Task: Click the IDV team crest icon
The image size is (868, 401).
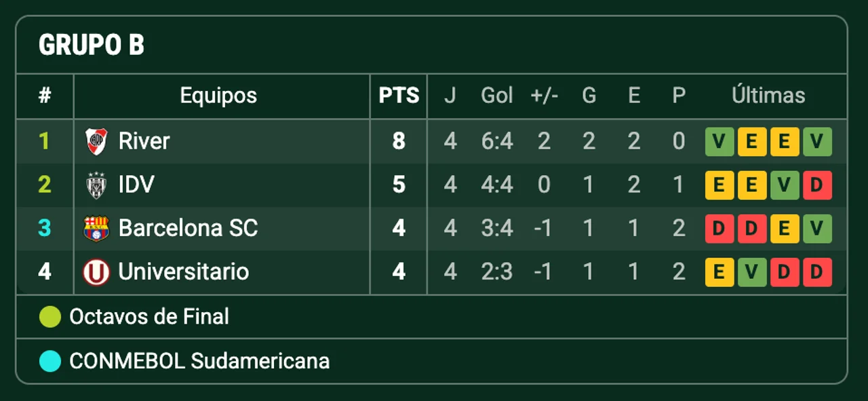Action: point(96,185)
